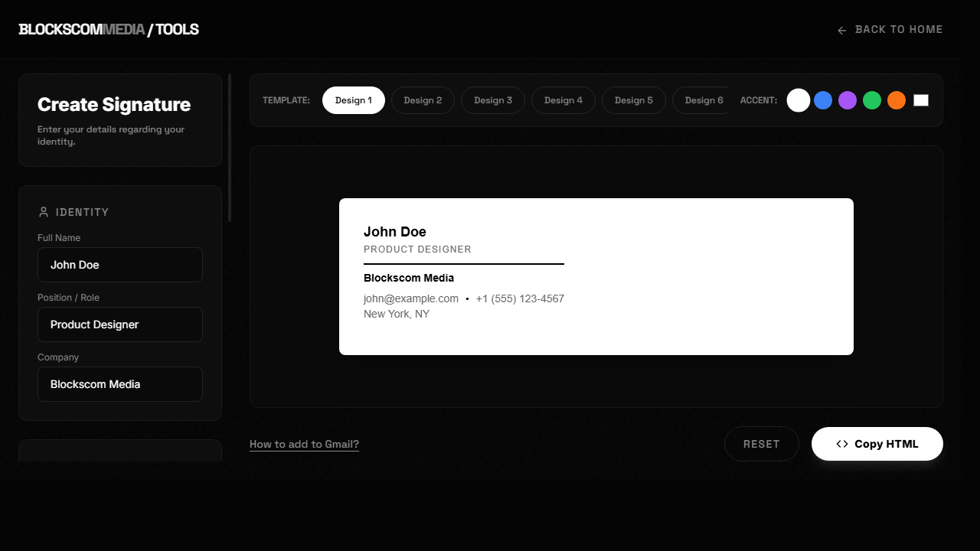Select the blue accent color
The height and width of the screenshot is (551, 980).
823,99
